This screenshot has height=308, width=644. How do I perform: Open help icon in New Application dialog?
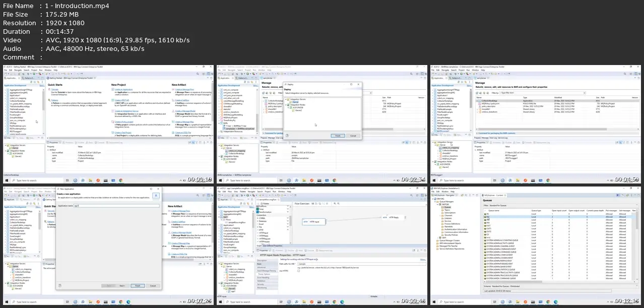60,285
